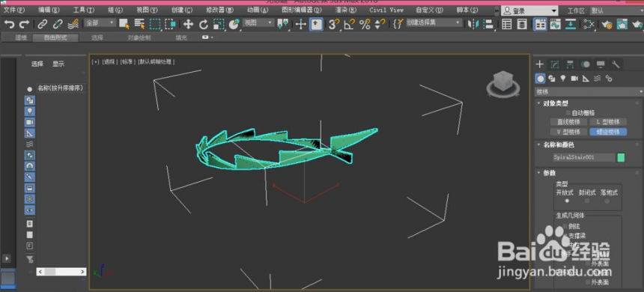Open Edit Named Selection Sets braces icon
This screenshot has height=292, width=644.
pos(398,24)
